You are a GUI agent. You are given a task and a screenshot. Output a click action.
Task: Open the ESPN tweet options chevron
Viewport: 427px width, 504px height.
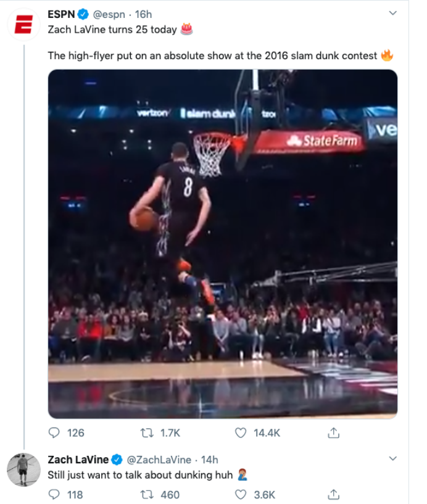coord(392,13)
